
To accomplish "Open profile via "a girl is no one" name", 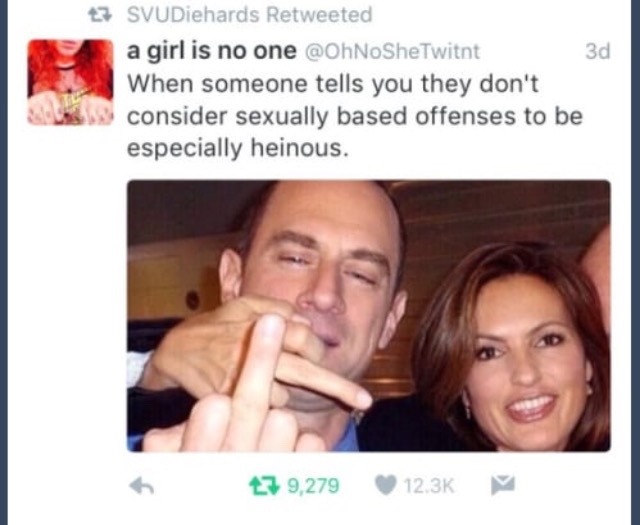I will click(x=211, y=51).
